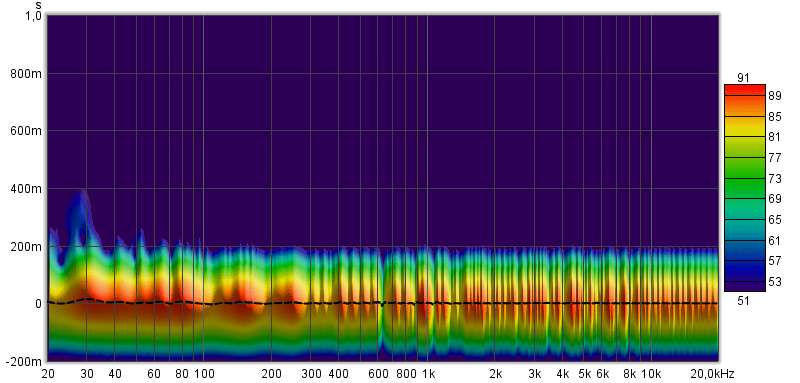The image size is (800, 383).
Task: Click the "51" minimum value below the legend
Action: click(743, 301)
